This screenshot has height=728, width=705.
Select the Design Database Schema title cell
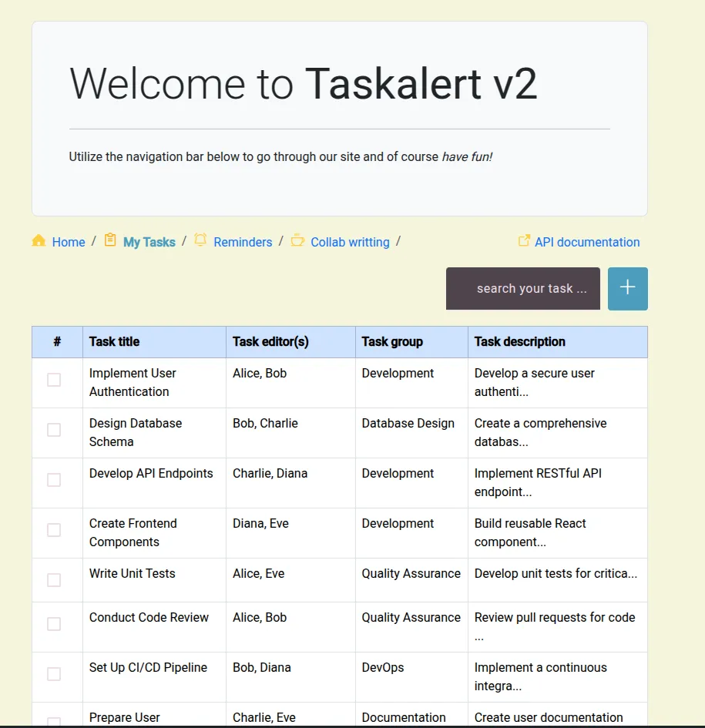[154, 433]
